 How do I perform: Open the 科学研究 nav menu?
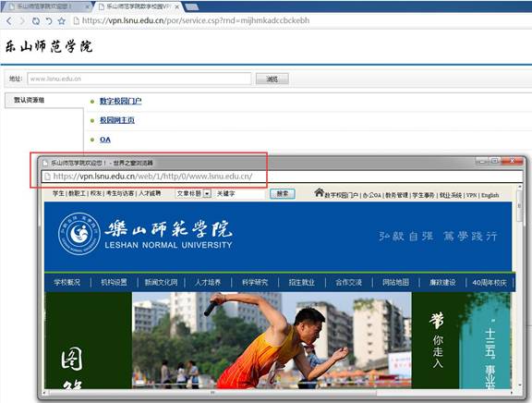[x=255, y=282]
